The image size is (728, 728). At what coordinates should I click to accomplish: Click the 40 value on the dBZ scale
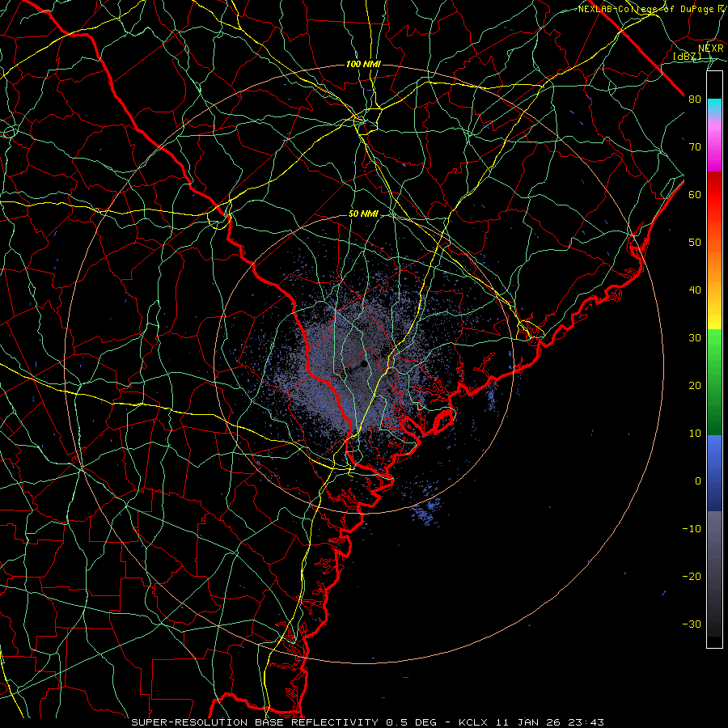point(695,290)
